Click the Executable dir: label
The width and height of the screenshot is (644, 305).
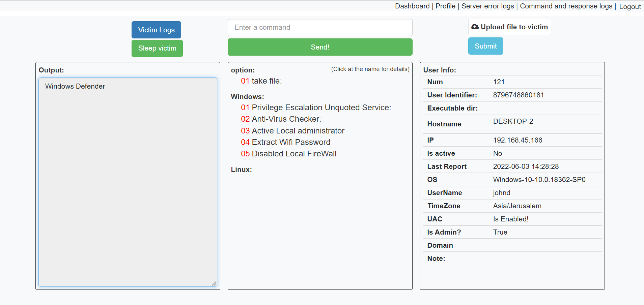coord(452,108)
